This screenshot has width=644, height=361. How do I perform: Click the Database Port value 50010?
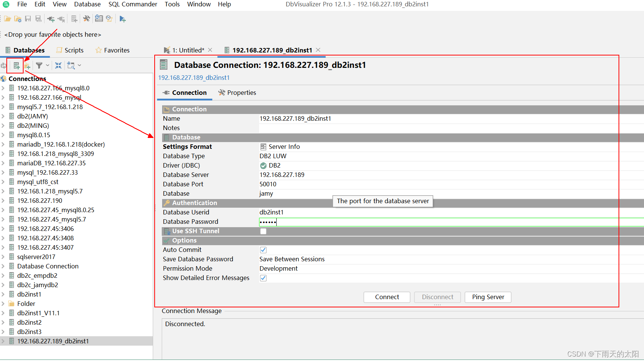tap(268, 184)
